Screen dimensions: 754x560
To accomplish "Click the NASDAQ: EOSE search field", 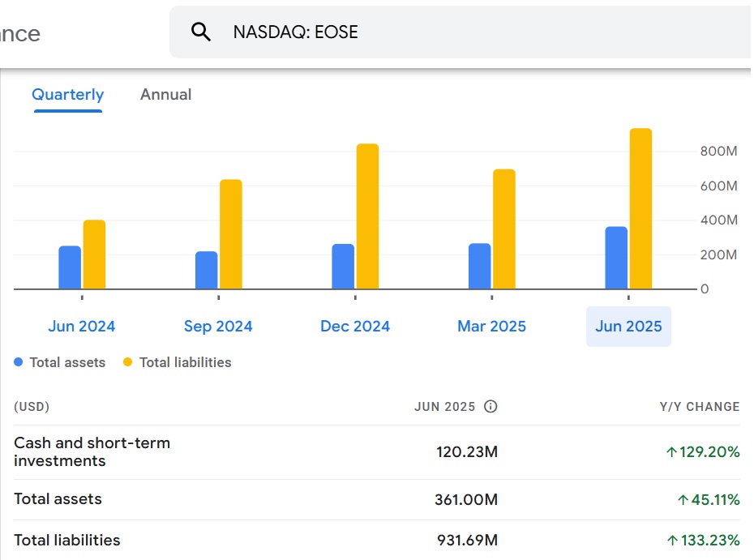I will (x=461, y=32).
